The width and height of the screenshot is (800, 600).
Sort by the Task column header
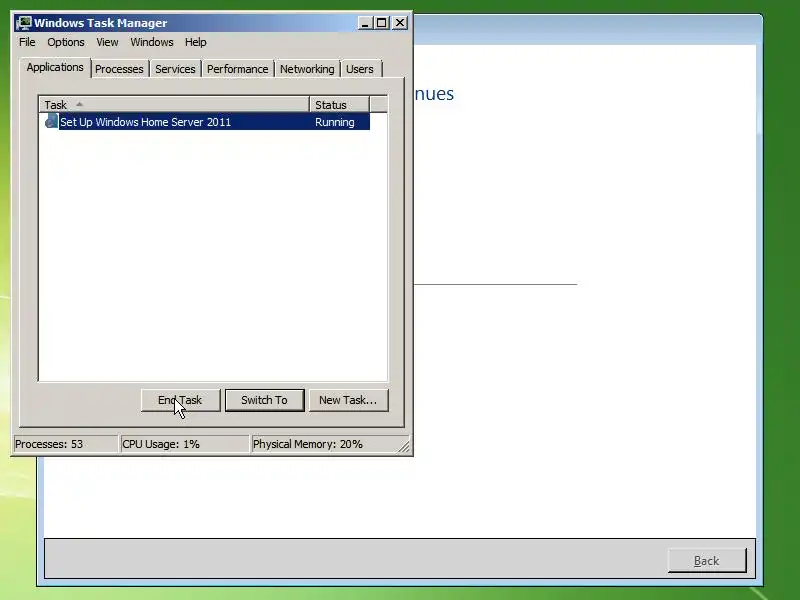tap(174, 105)
